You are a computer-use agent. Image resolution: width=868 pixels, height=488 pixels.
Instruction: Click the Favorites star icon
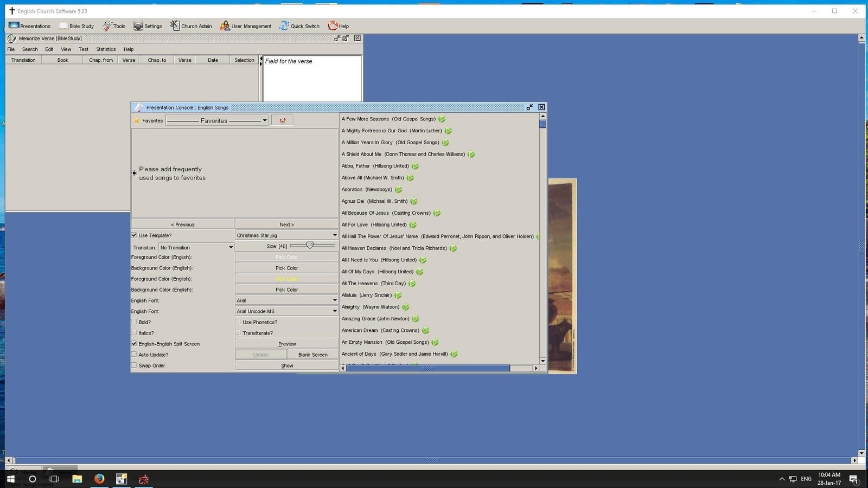pyautogui.click(x=137, y=121)
